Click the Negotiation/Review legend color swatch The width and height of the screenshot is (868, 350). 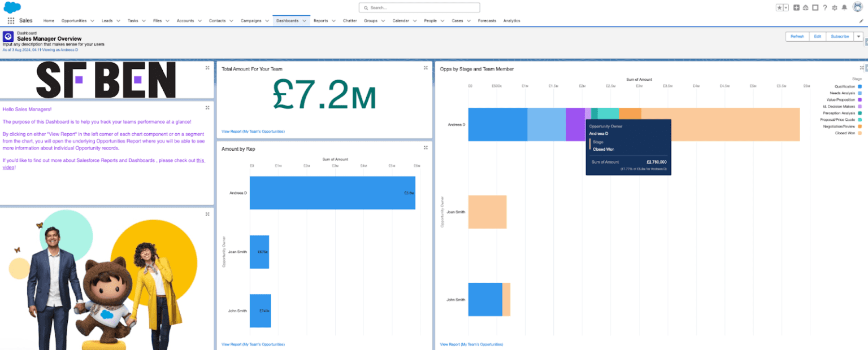[860, 126]
